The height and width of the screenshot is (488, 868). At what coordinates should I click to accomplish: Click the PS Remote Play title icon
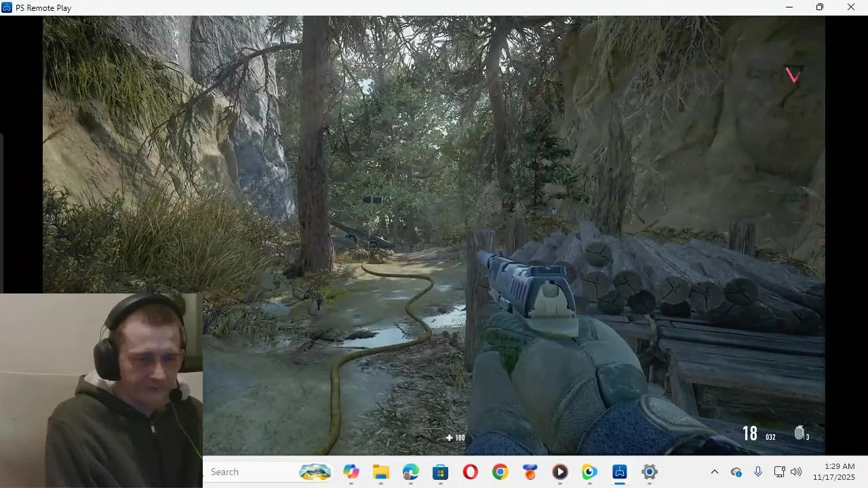pyautogui.click(x=7, y=7)
